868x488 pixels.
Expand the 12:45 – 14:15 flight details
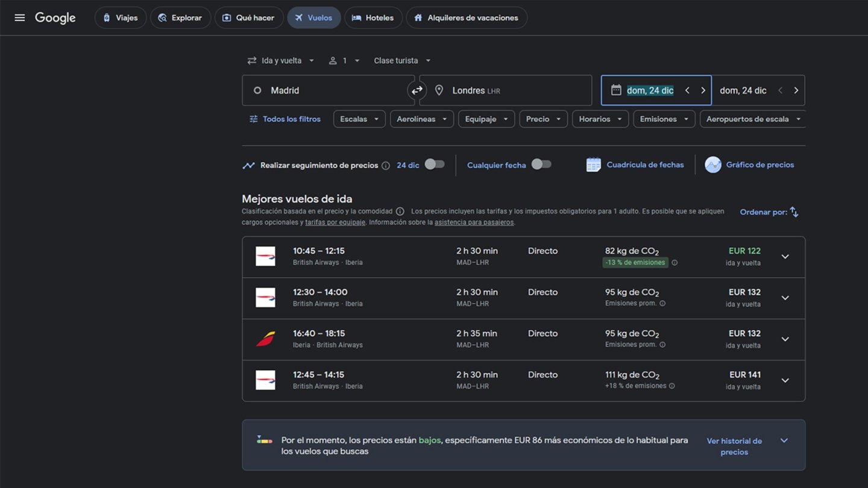pos(785,380)
